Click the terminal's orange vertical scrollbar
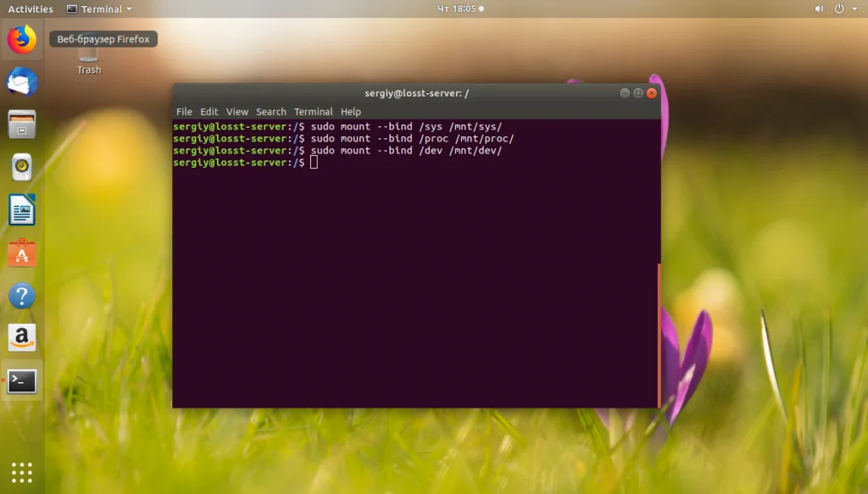This screenshot has width=868, height=494. (x=659, y=336)
